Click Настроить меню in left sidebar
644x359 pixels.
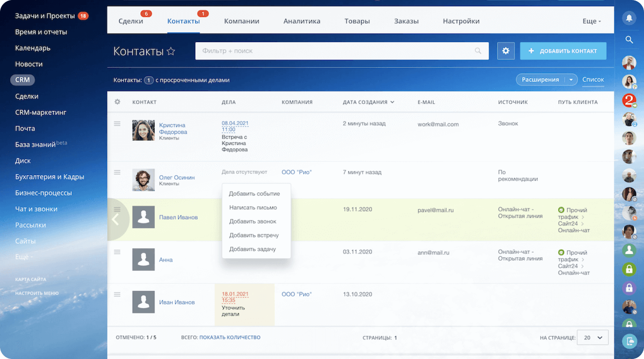(37, 293)
